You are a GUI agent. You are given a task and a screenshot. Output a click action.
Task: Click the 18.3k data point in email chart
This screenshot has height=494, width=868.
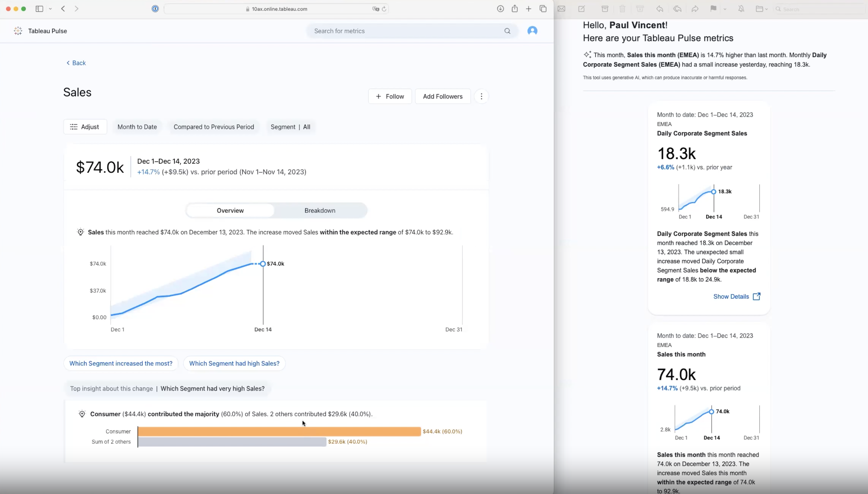click(713, 192)
